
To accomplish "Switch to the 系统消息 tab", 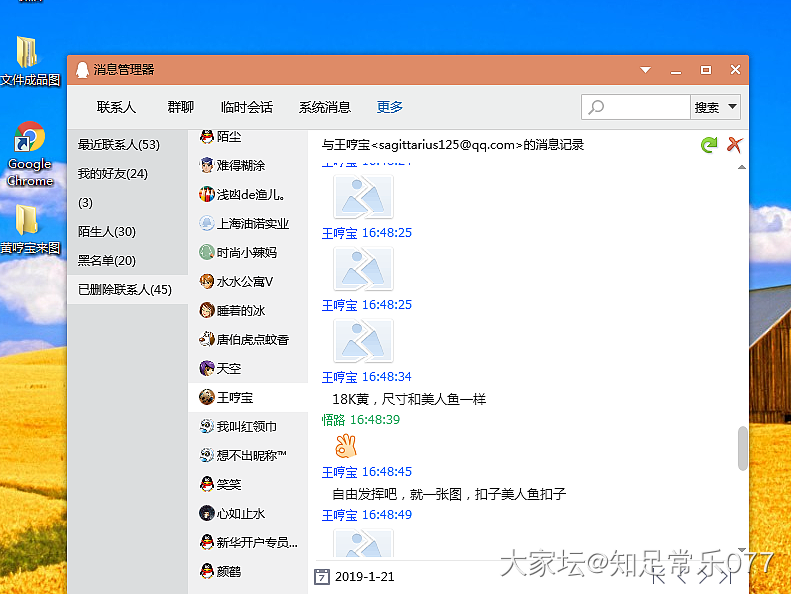I will coord(324,107).
